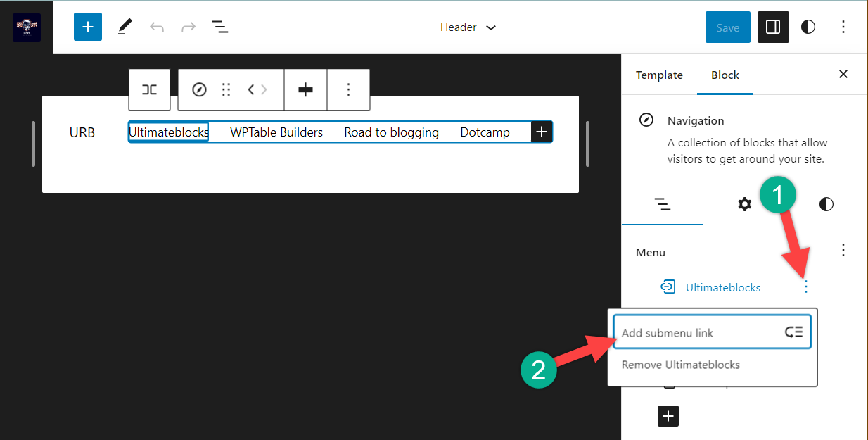Toggle the Settings sidebar panel icon

coord(772,27)
